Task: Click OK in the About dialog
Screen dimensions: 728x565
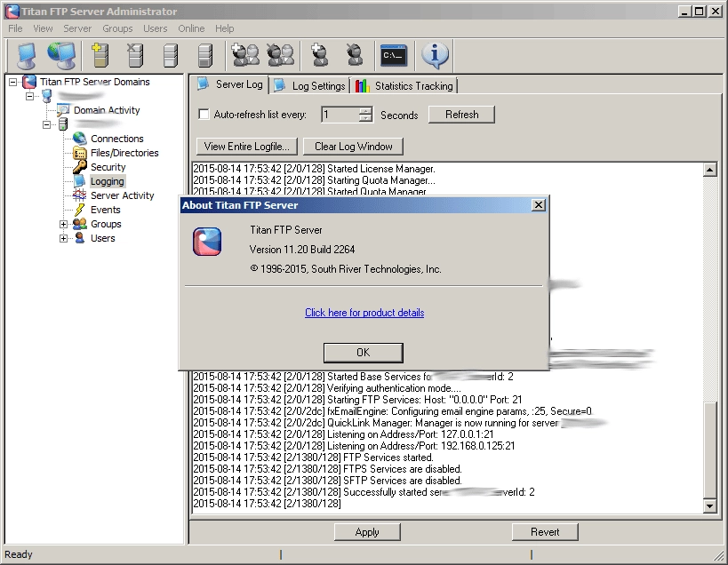Action: [x=363, y=353]
